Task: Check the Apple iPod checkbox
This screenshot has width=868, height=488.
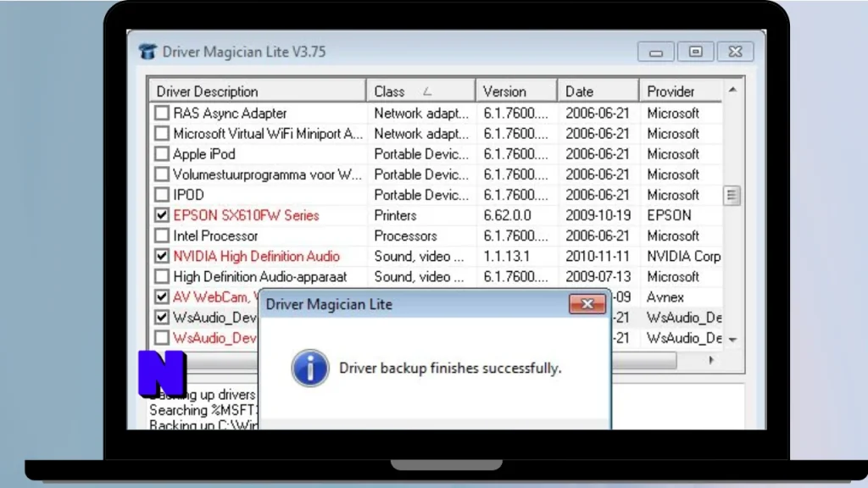Action: click(162, 154)
